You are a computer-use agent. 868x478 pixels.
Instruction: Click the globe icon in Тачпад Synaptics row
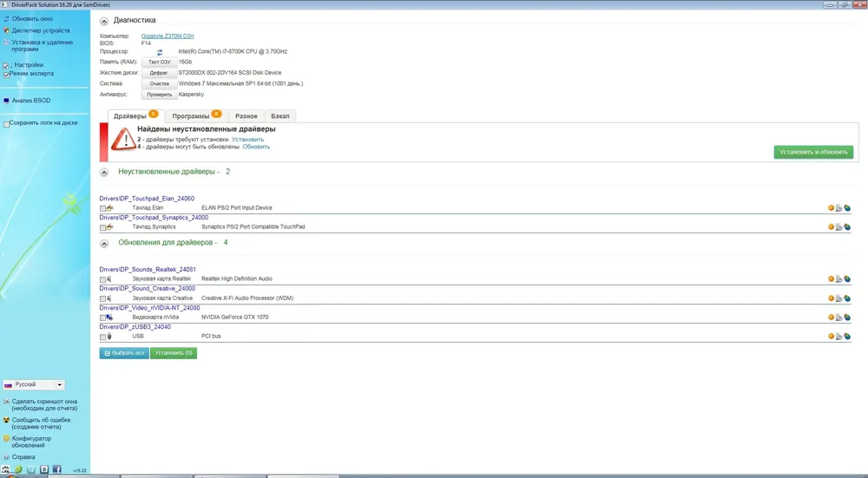[847, 226]
